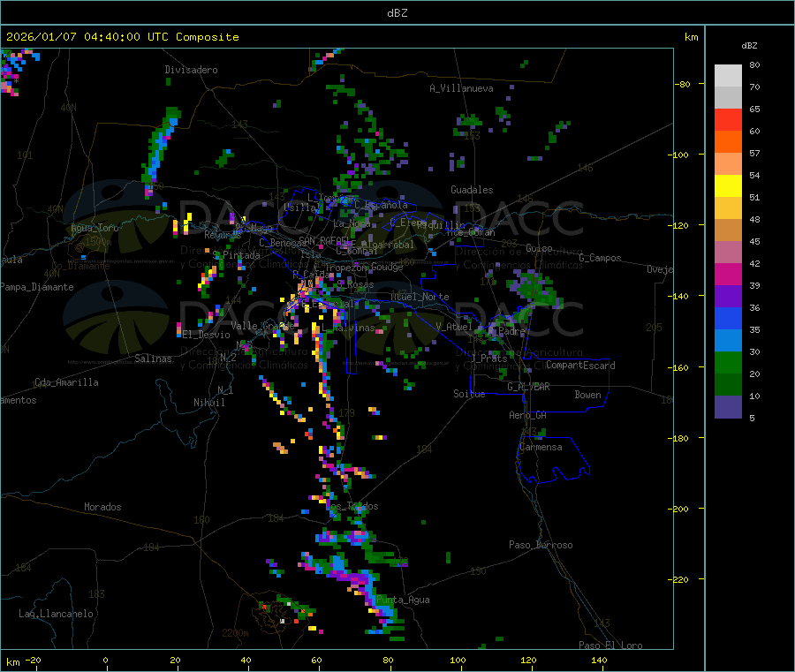Click the 'Divisadero' map label

pyautogui.click(x=191, y=70)
